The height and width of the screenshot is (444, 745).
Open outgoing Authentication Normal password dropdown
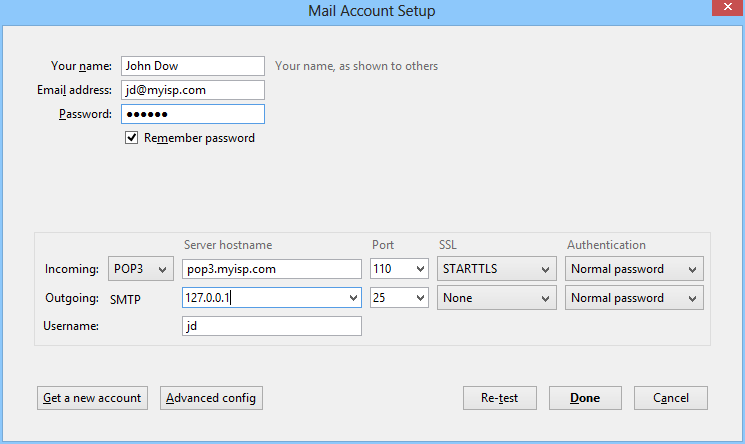634,298
